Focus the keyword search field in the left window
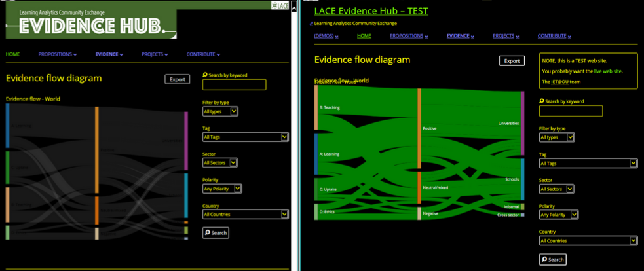This screenshot has width=644, height=271. [x=234, y=85]
